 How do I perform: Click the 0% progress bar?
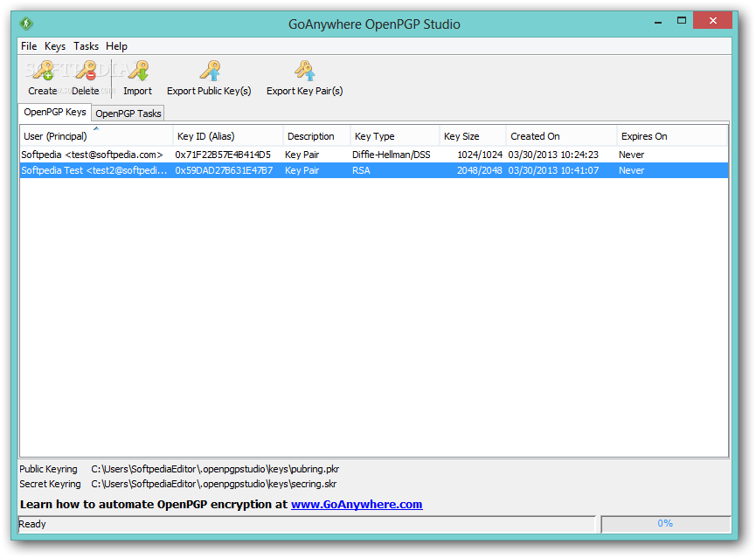point(665,524)
